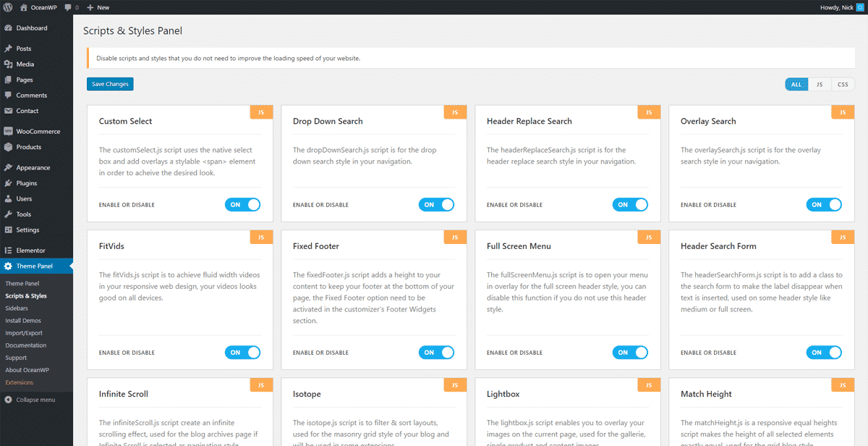The width and height of the screenshot is (868, 446).
Task: Click the comments bubble icon in admin bar
Action: tap(68, 7)
